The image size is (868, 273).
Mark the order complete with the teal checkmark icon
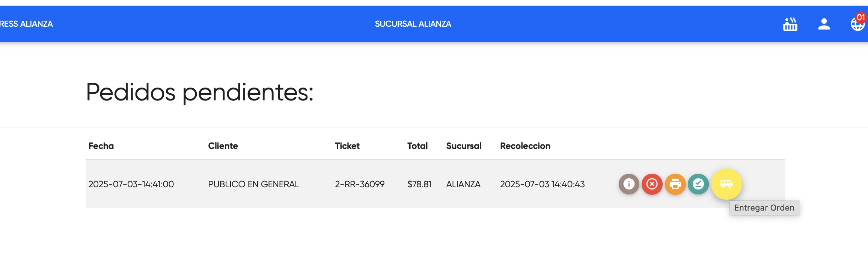[699, 184]
